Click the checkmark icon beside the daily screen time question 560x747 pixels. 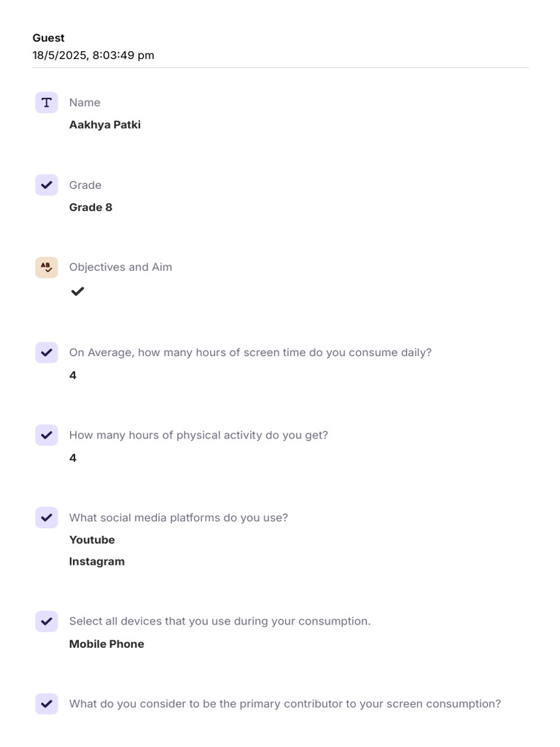47,352
